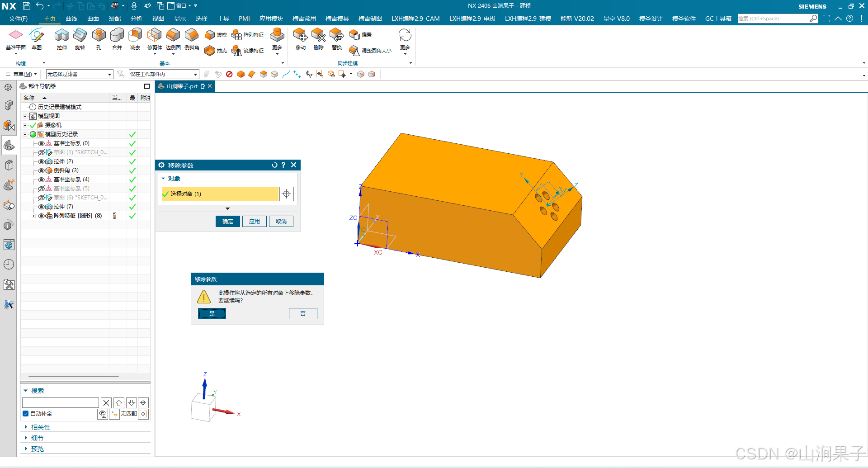
Task: Collapse the 对象 section in dialog
Action: [x=164, y=179]
